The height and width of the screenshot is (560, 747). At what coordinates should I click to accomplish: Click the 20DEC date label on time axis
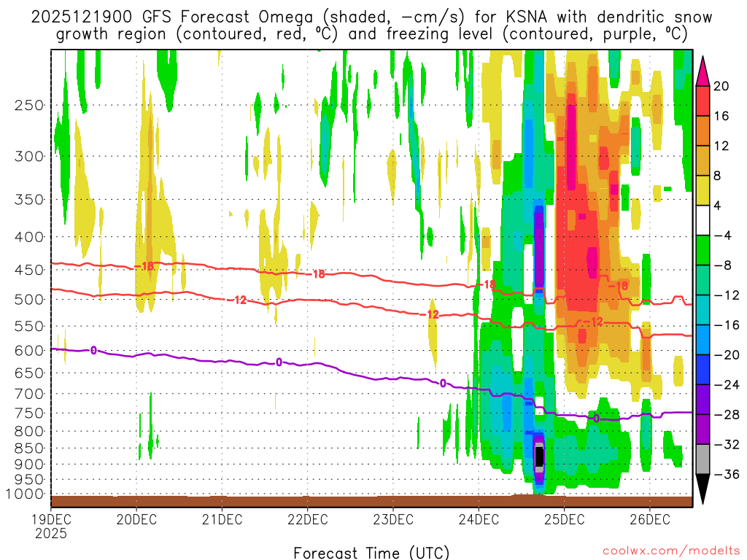[136, 518]
